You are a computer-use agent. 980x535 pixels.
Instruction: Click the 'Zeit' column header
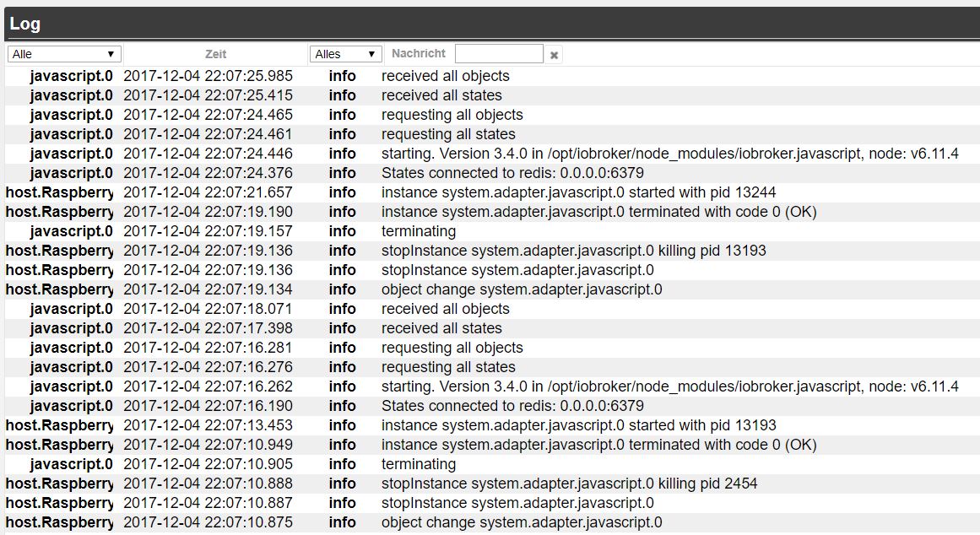click(x=216, y=54)
